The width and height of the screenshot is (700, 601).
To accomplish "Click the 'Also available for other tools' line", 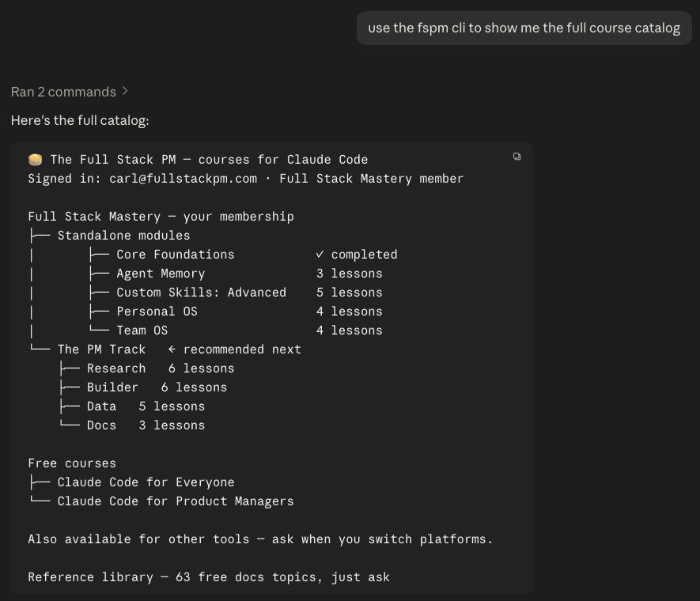I will pyautogui.click(x=260, y=539).
